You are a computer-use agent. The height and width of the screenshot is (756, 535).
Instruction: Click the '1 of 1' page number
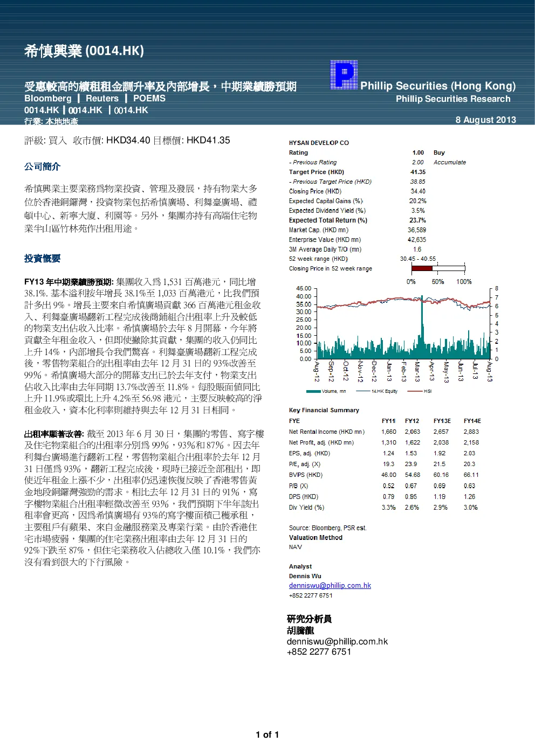(x=267, y=734)
